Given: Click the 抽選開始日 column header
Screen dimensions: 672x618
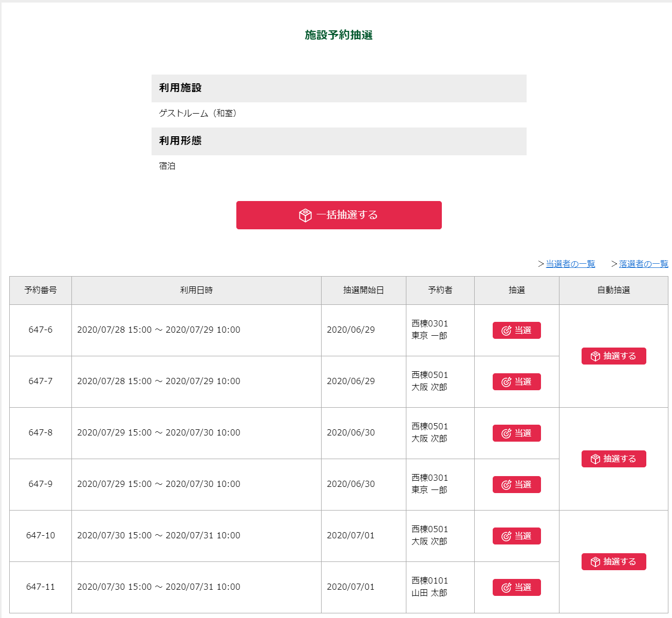Looking at the screenshot, I should coord(363,290).
